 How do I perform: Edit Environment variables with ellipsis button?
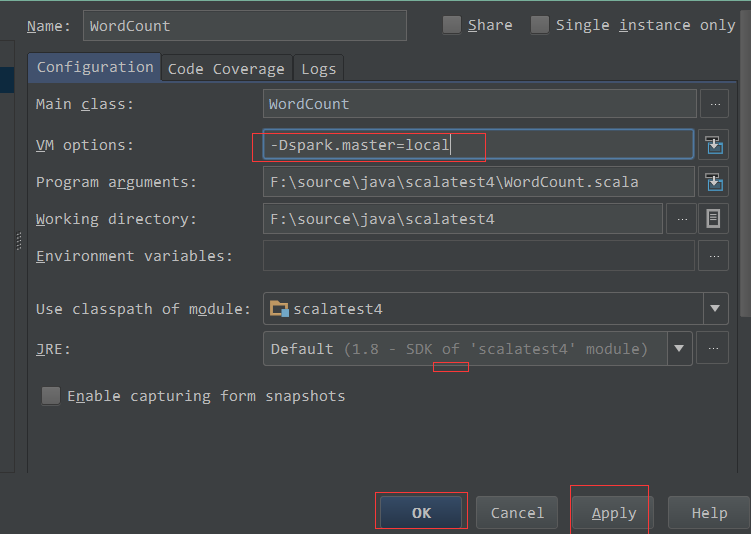(714, 255)
